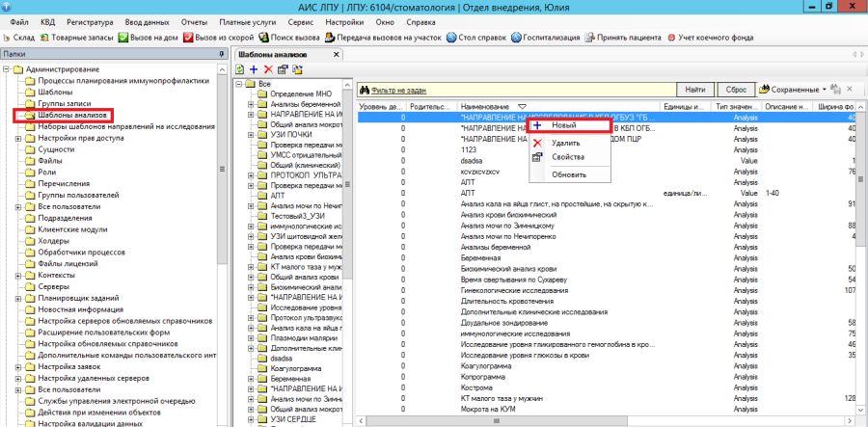Click the Сброс button
The width and height of the screenshot is (868, 427).
736,89
